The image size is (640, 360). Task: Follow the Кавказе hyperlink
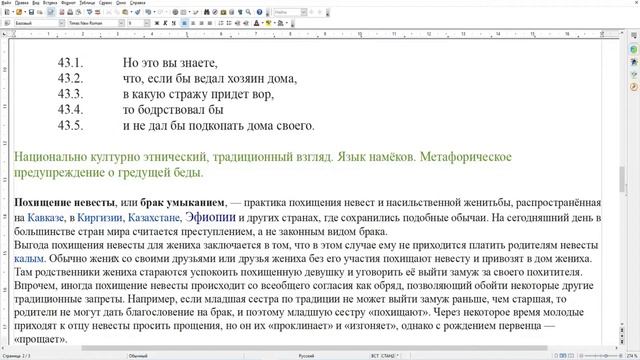[46, 218]
